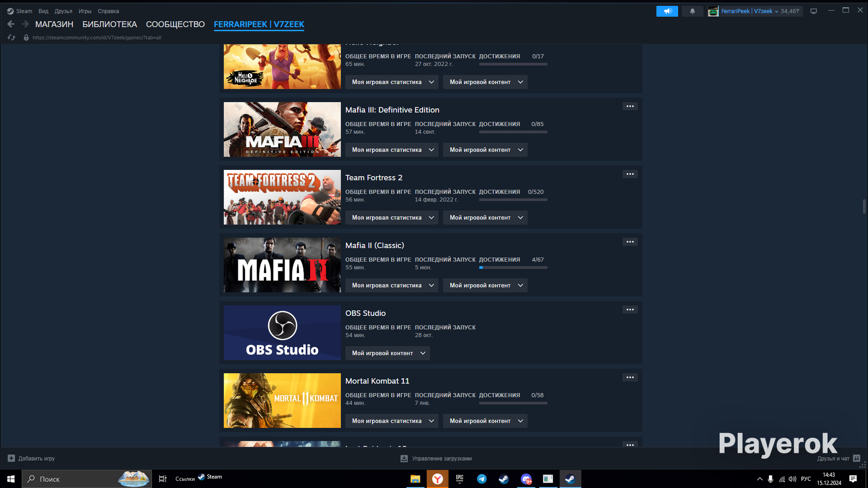This screenshot has height=488, width=868.
Task: Click the Team Fortress 2 title link
Action: click(374, 178)
